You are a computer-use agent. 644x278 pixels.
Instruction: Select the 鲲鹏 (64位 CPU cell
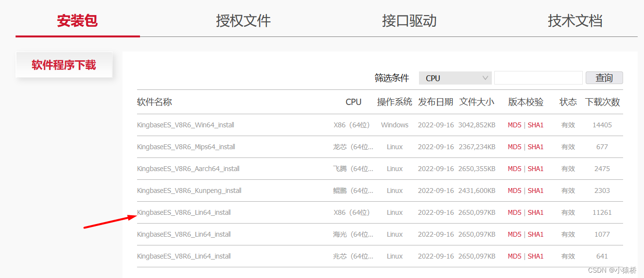coord(353,191)
